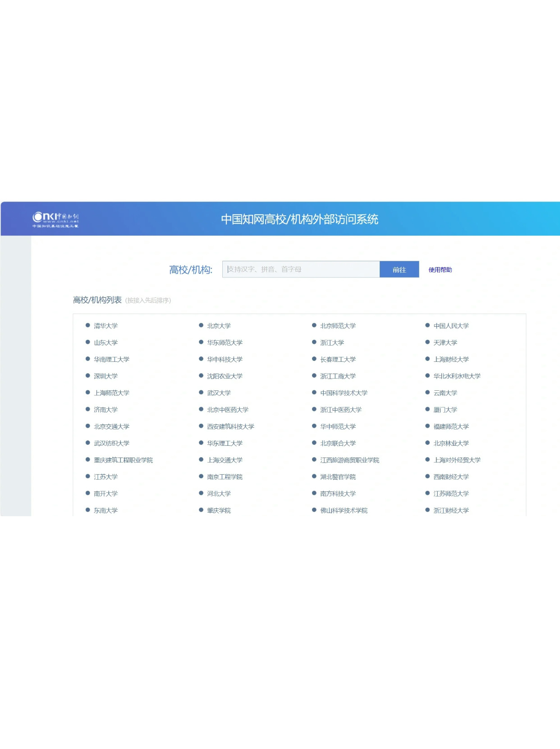Open 西安建筑科技大学 entry
Screen dimensions: 560x749
pos(230,426)
